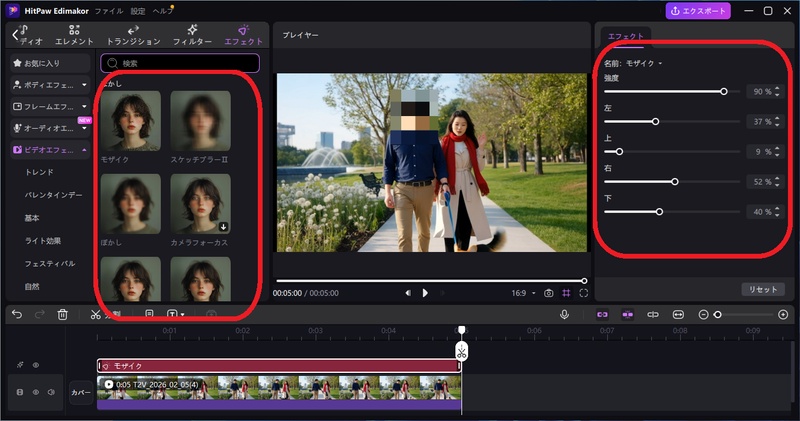Click the player progress bar
The width and height of the screenshot is (800, 421).
point(431,281)
